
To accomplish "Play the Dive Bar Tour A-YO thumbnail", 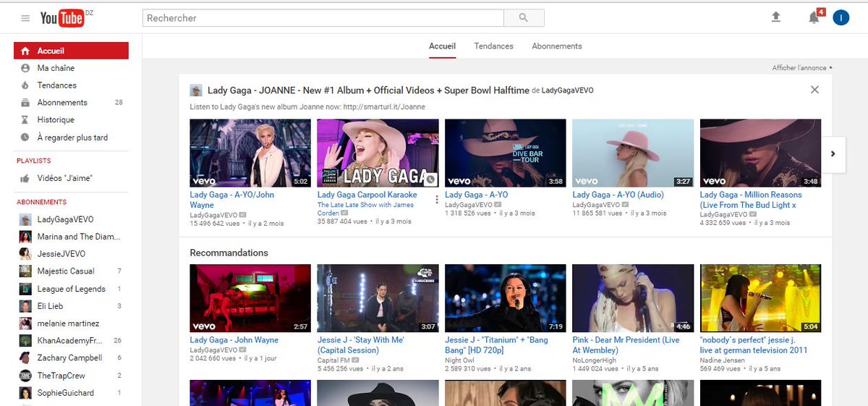I will coord(506,153).
